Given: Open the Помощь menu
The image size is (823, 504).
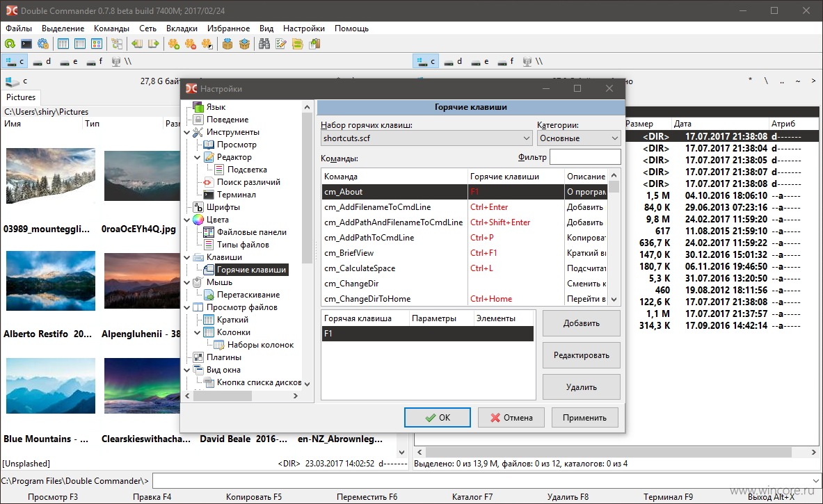Looking at the screenshot, I should (x=351, y=29).
